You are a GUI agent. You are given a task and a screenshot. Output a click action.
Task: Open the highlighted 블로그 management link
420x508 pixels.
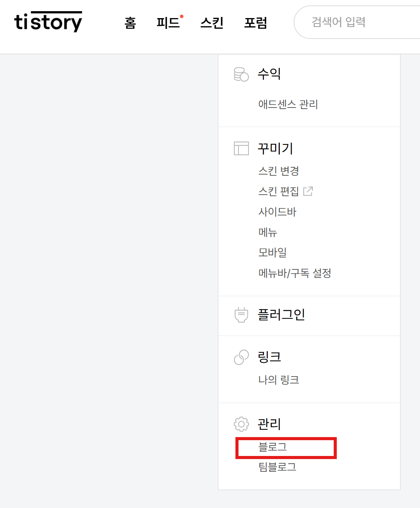pos(272,447)
